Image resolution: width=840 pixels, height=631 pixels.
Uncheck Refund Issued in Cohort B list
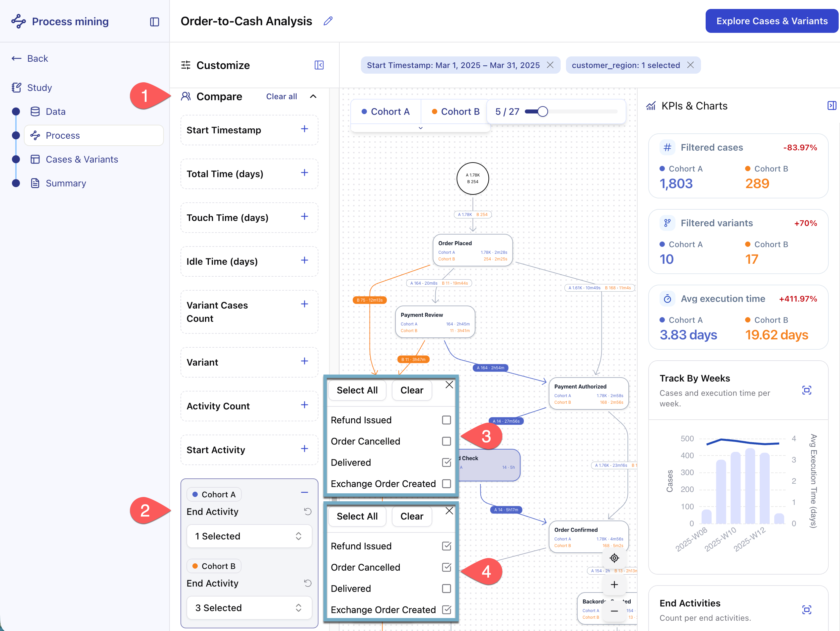[446, 546]
